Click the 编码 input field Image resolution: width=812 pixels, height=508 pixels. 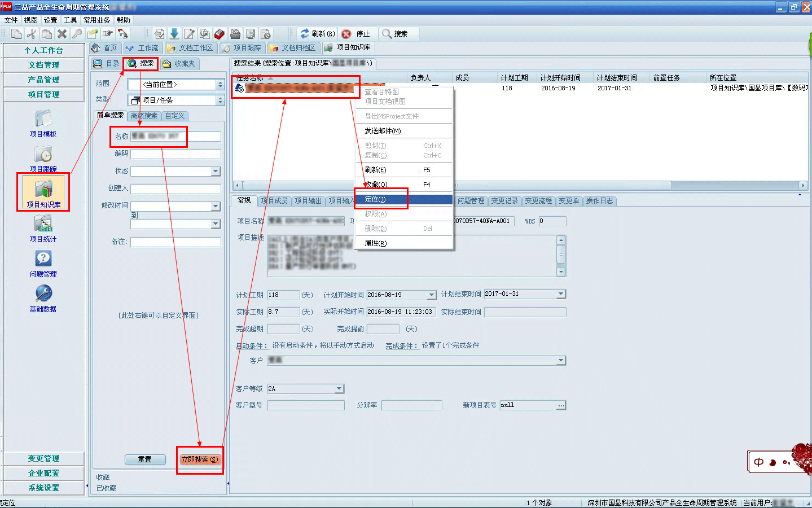pos(175,154)
